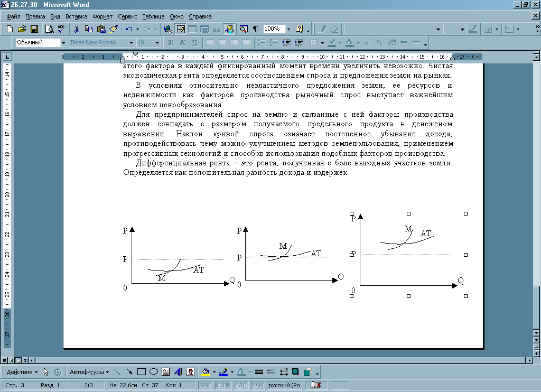Toggle ЗАМ overtype indicator

pyautogui.click(x=257, y=385)
